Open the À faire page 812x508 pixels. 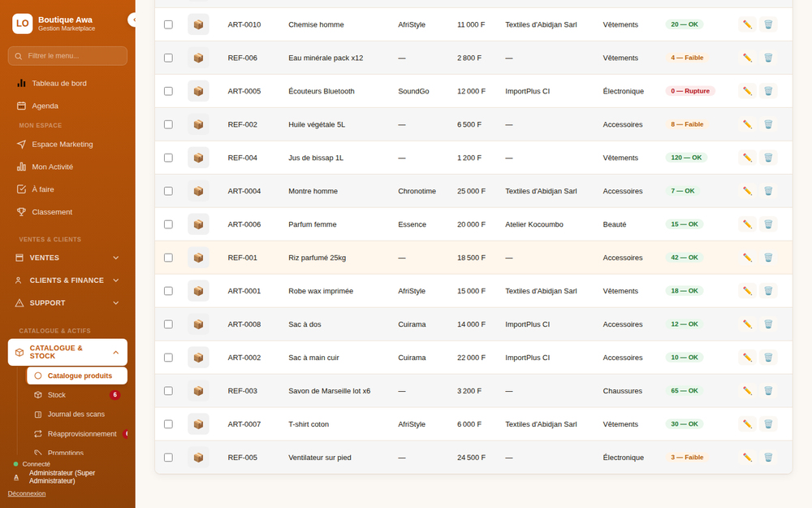pyautogui.click(x=67, y=189)
